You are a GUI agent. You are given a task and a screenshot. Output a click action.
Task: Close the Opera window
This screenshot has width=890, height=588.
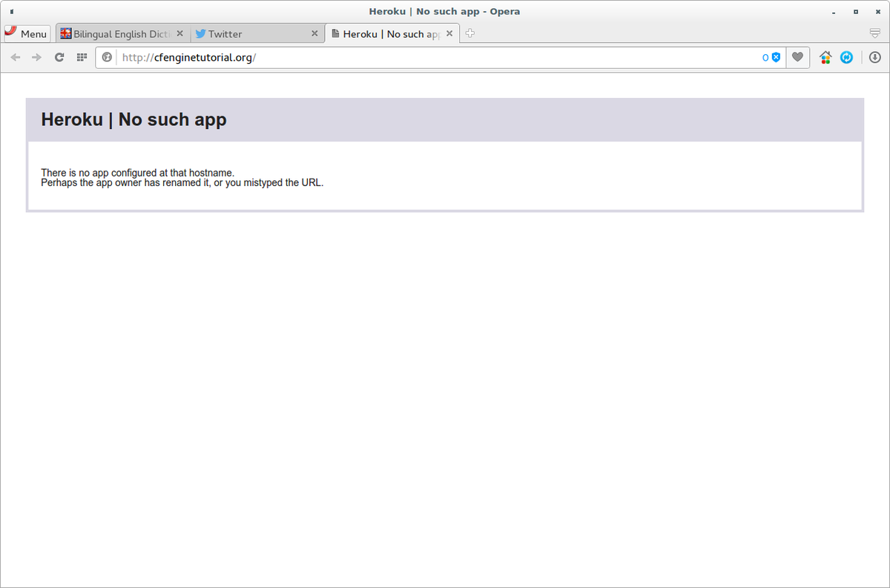click(x=877, y=12)
